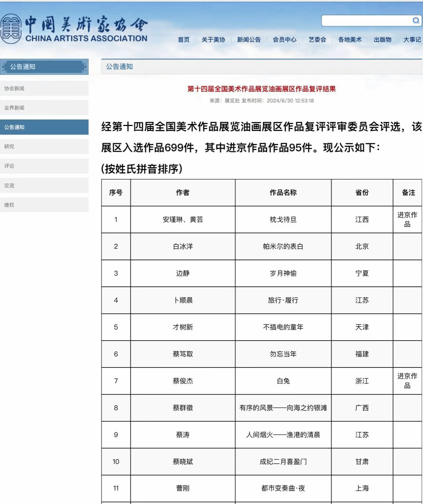Click inside the search input field
The height and width of the screenshot is (504, 423).
click(366, 21)
